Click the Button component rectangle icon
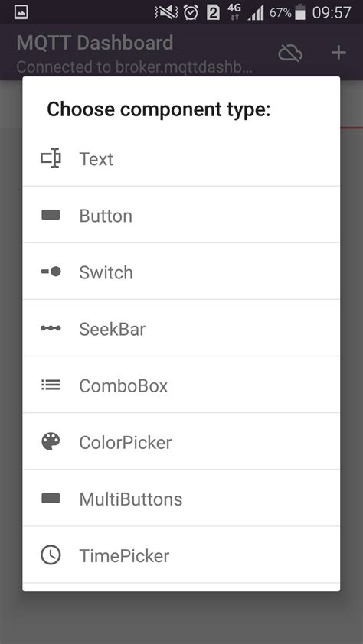This screenshot has height=644, width=363. click(x=51, y=215)
